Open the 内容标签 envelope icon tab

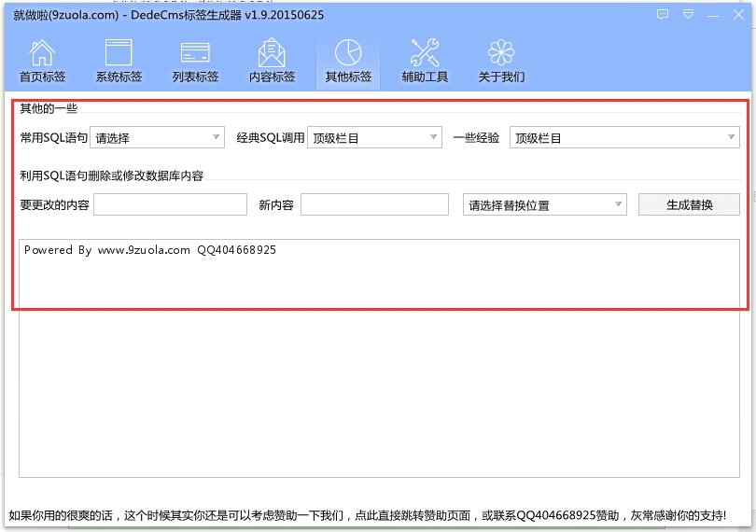(272, 61)
